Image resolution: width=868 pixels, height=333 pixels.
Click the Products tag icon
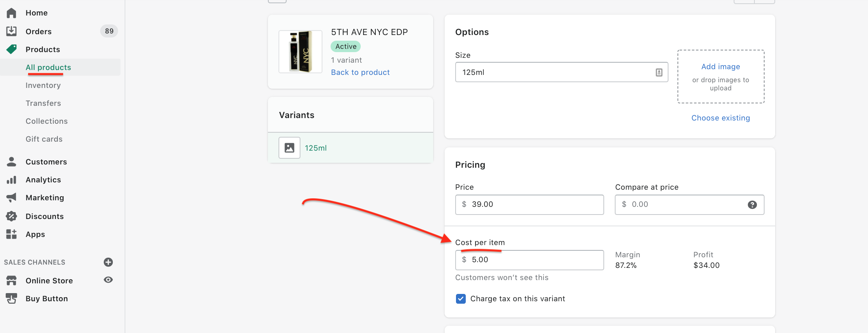click(x=11, y=49)
